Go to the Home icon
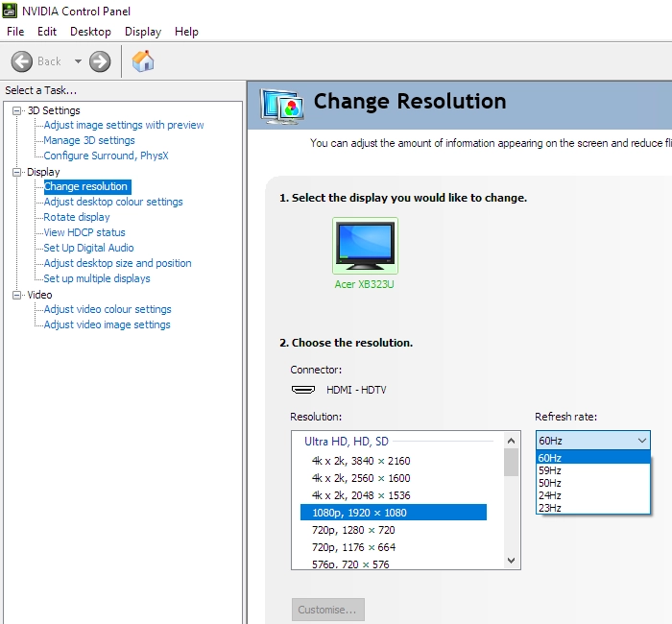 coord(143,61)
